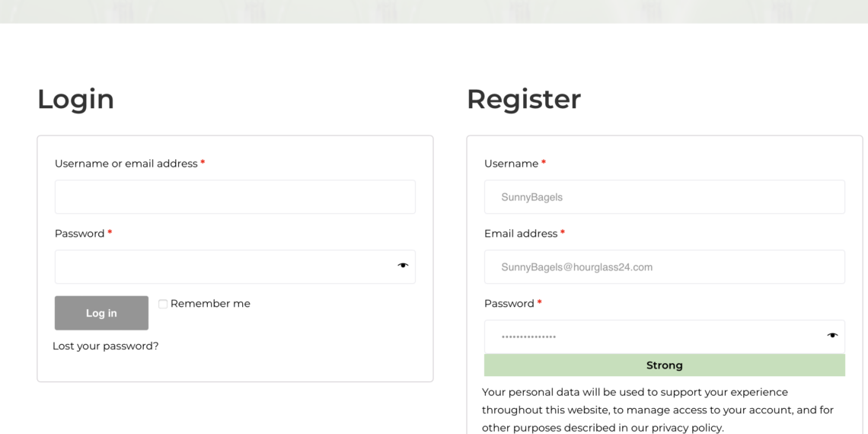Screen dimensions: 868x434
Task: Click the green Strong password strength bar
Action: (664, 365)
